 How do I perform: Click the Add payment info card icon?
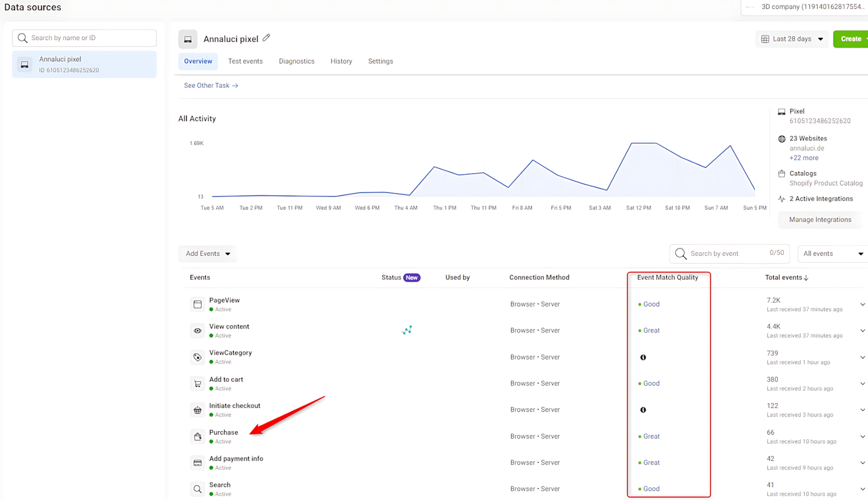click(197, 463)
